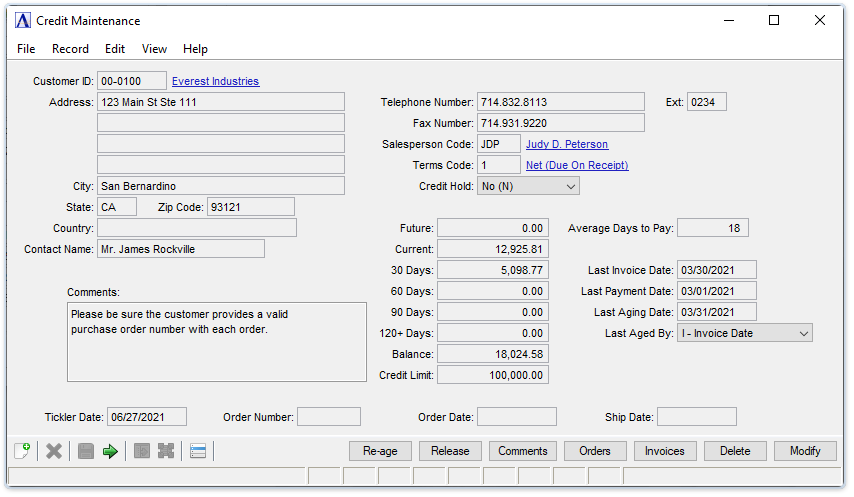Open the File menu
Image resolution: width=854 pixels, height=497 pixels.
pos(26,49)
